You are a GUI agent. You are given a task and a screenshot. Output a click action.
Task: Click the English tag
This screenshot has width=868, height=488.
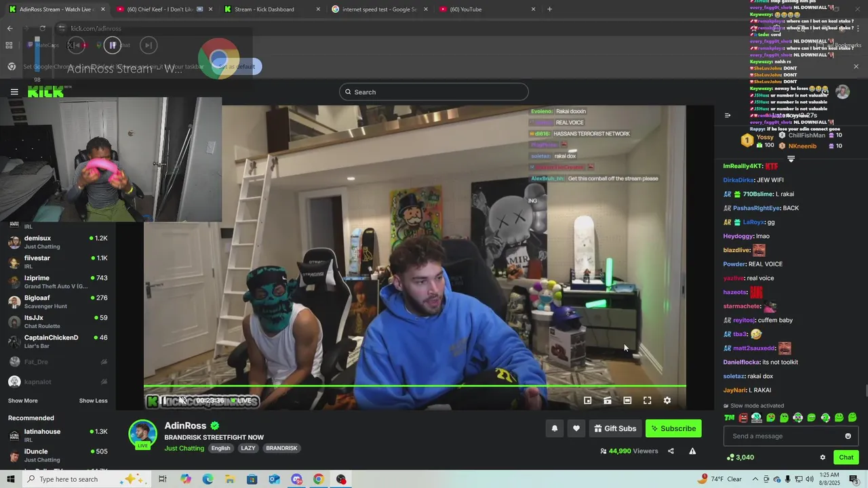click(x=220, y=448)
